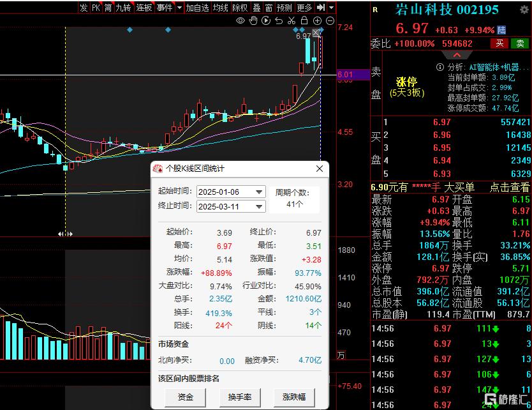The height and width of the screenshot is (410, 532).
Task: Click the 换手 33.21% value
Action: [515, 245]
